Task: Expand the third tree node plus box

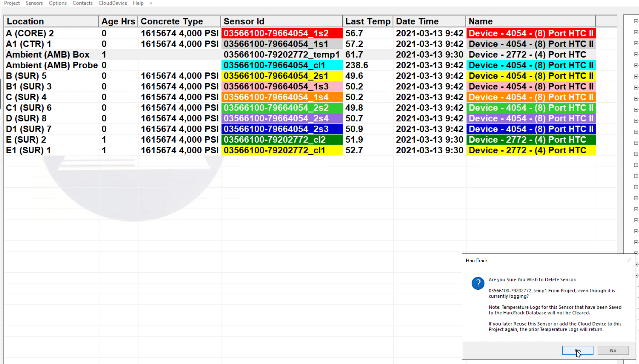Action: (636, 43)
